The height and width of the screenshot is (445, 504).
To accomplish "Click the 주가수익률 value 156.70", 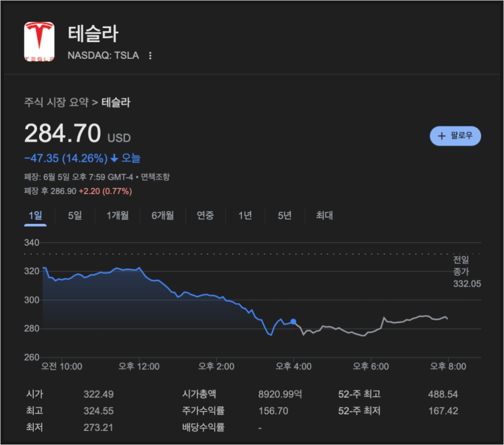I will point(273,411).
